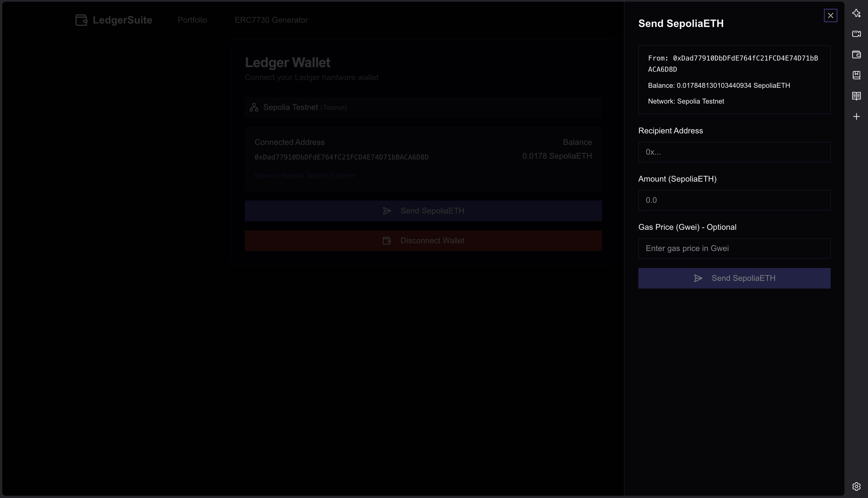Viewport: 868px width, 498px height.
Task: Select the From address text in panel
Action: coord(733,64)
